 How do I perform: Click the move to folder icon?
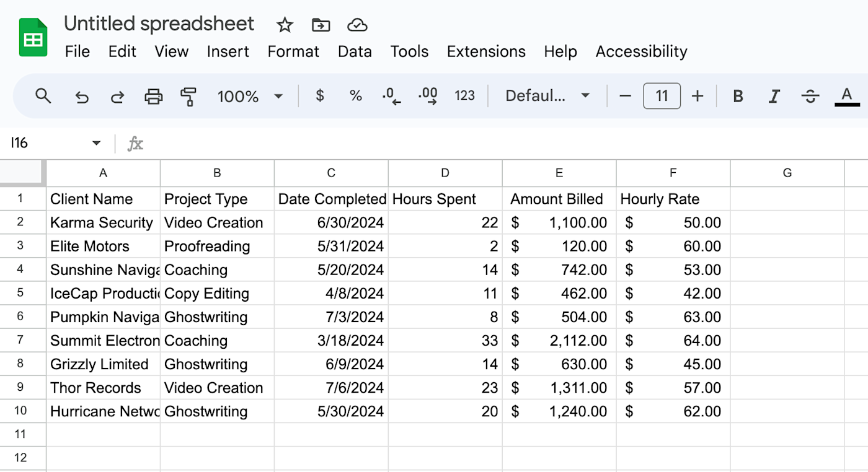point(321,25)
